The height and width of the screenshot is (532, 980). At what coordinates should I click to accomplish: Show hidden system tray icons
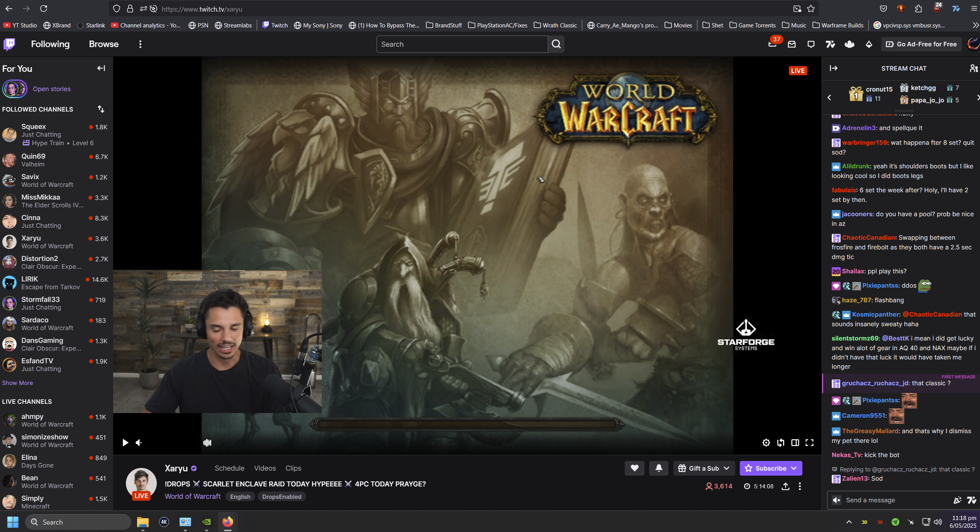coord(849,522)
